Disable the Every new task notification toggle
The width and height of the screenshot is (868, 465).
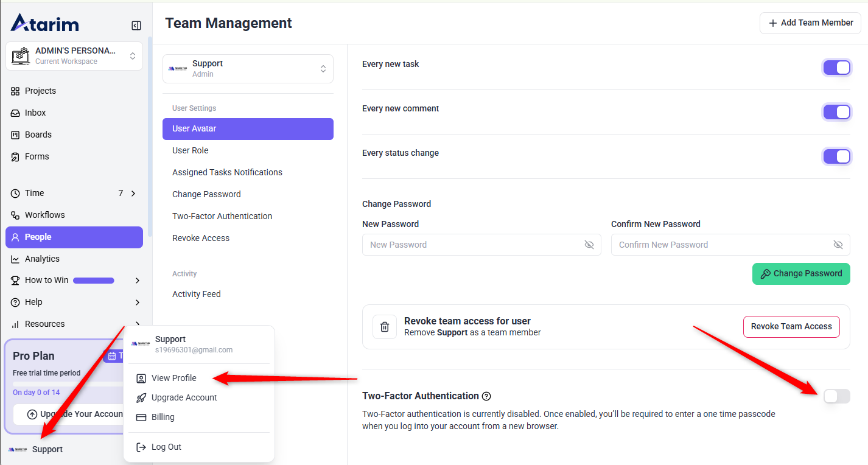point(836,68)
